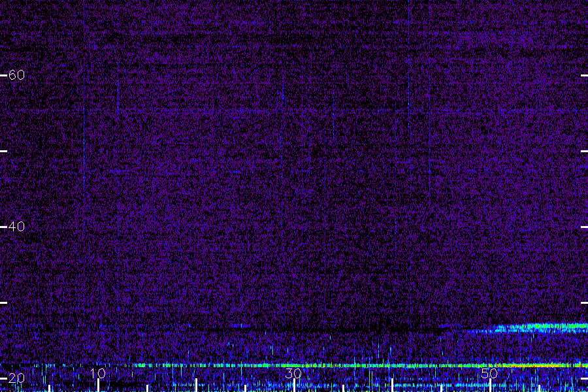Click the "50" horizontal axis label
Viewport: 588px width, 392px height.
489,373
